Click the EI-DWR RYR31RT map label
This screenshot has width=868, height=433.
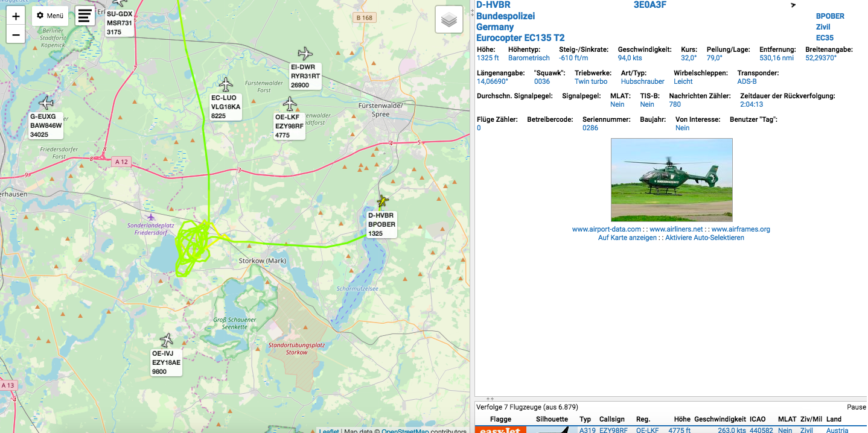305,76
